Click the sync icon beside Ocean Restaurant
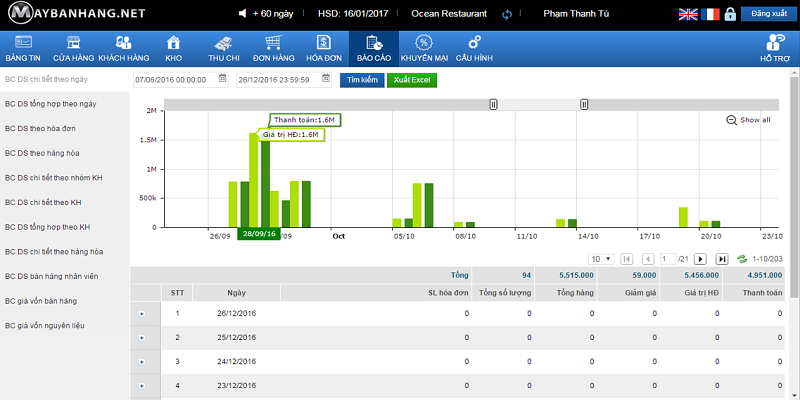The image size is (800, 400). point(507,14)
